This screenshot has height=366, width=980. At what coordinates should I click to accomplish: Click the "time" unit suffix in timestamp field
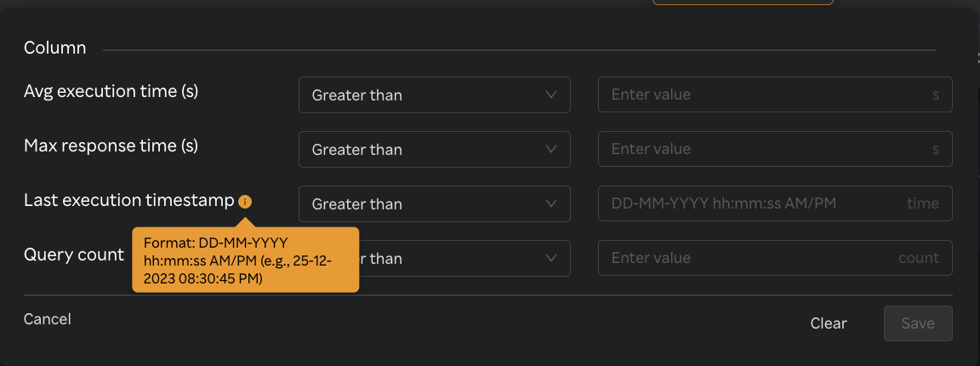923,204
